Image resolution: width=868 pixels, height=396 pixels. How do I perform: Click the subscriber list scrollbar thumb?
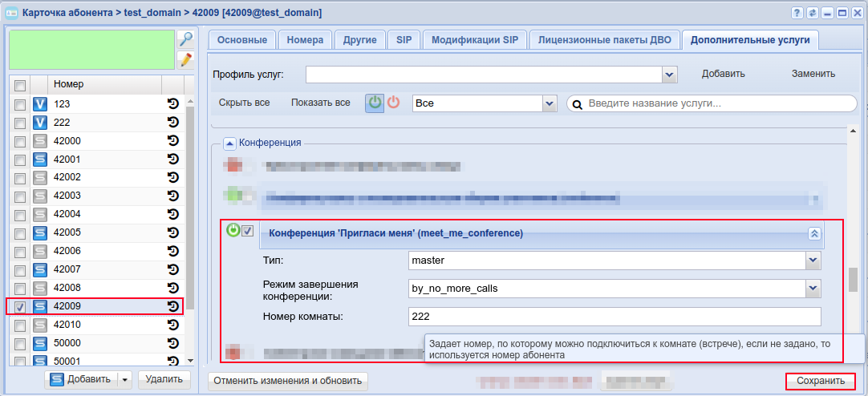coord(190,208)
